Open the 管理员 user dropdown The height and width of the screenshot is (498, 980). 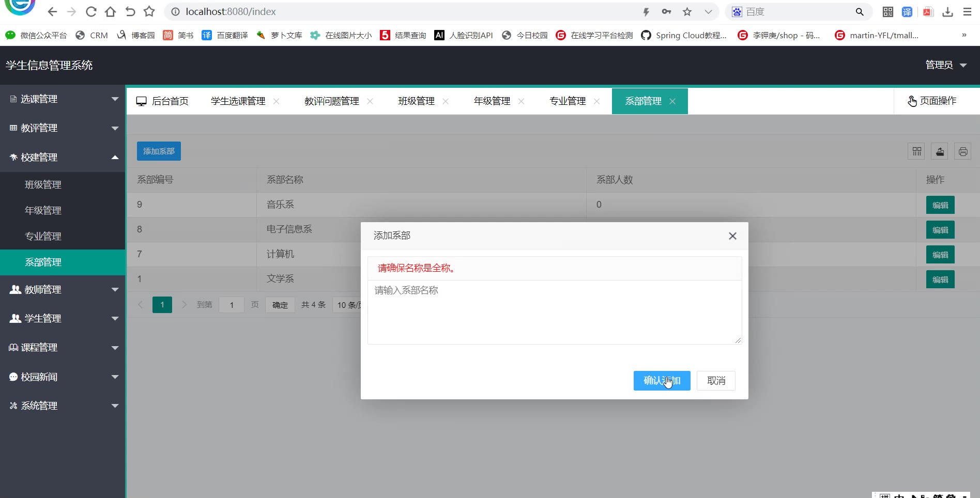coord(945,65)
